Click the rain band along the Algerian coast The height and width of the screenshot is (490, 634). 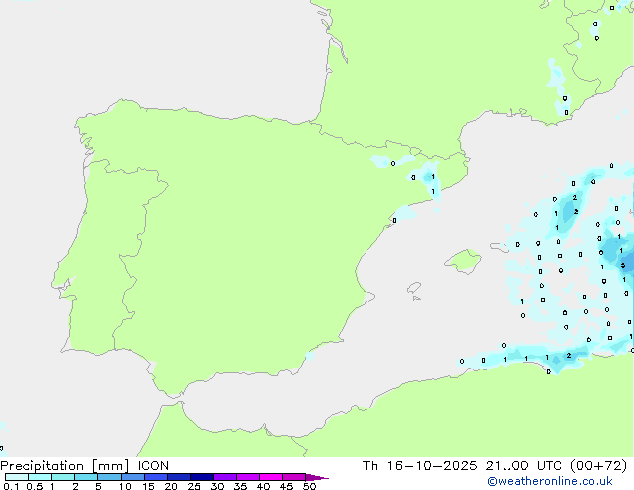click(540, 357)
